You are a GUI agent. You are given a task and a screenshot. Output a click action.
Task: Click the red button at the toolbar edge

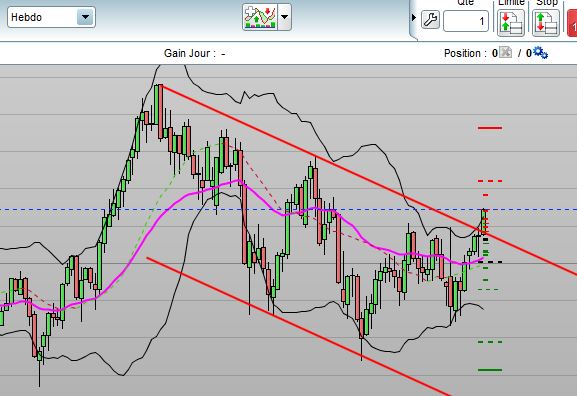573,23
